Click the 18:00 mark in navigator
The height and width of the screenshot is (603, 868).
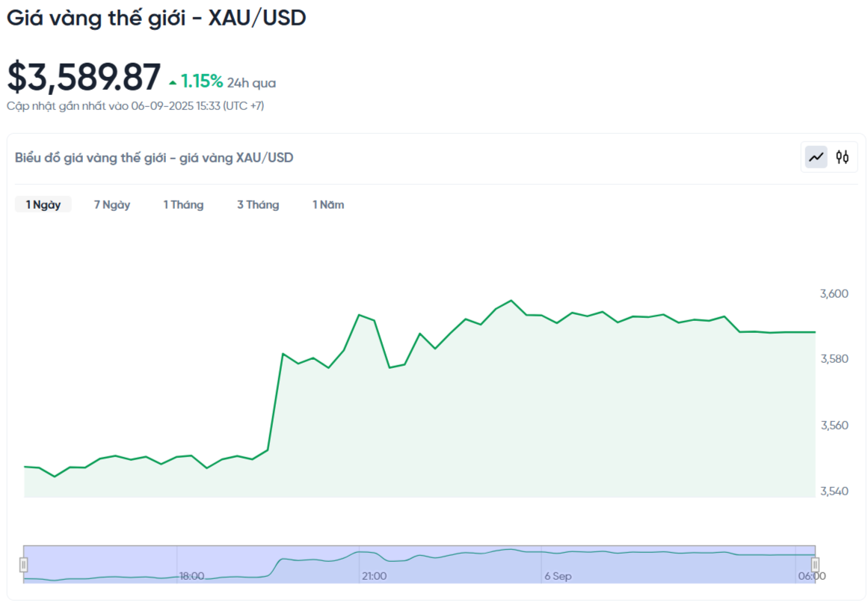click(x=191, y=576)
